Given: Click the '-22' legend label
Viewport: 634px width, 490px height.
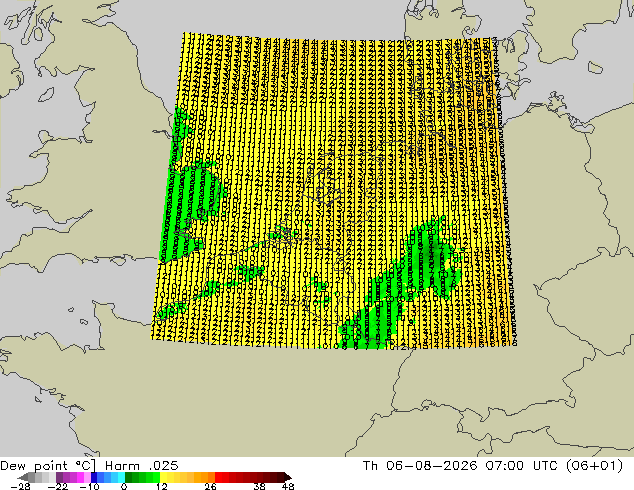Looking at the screenshot, I should [58, 486].
